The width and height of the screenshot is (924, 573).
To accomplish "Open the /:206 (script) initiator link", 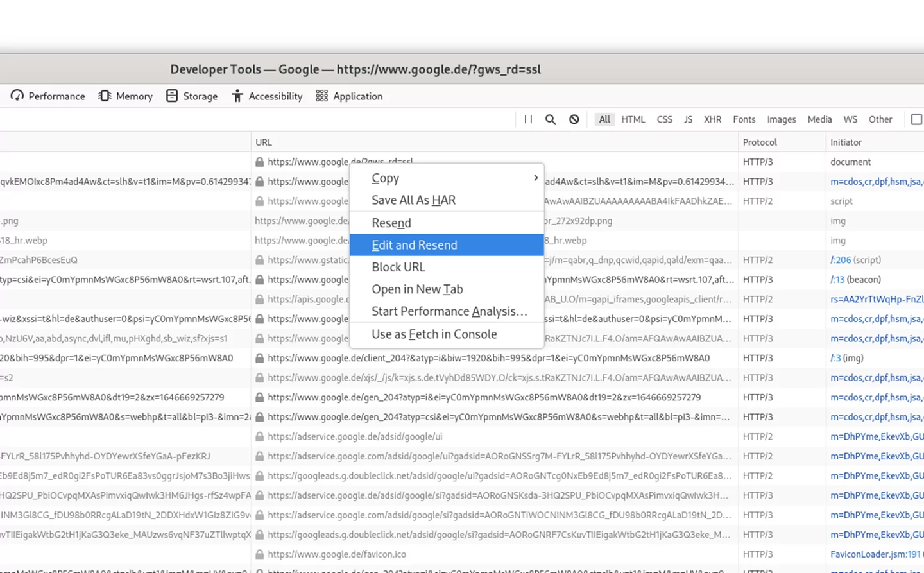I will 841,260.
